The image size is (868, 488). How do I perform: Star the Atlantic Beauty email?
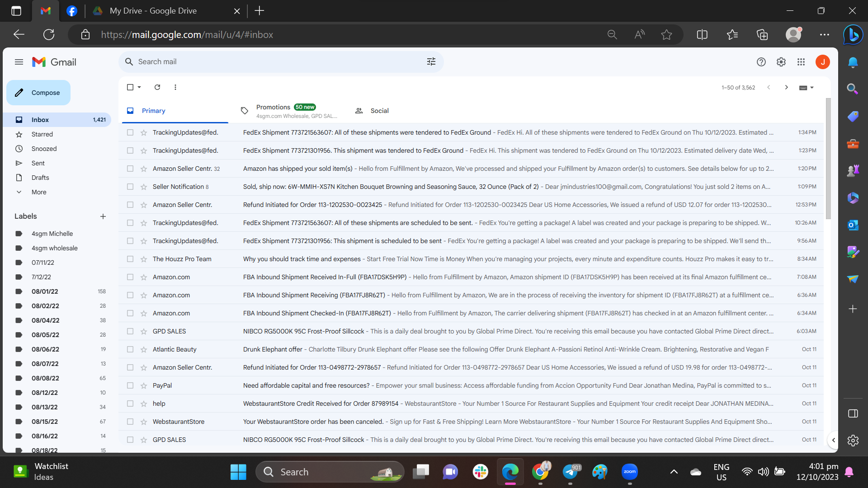tap(144, 349)
